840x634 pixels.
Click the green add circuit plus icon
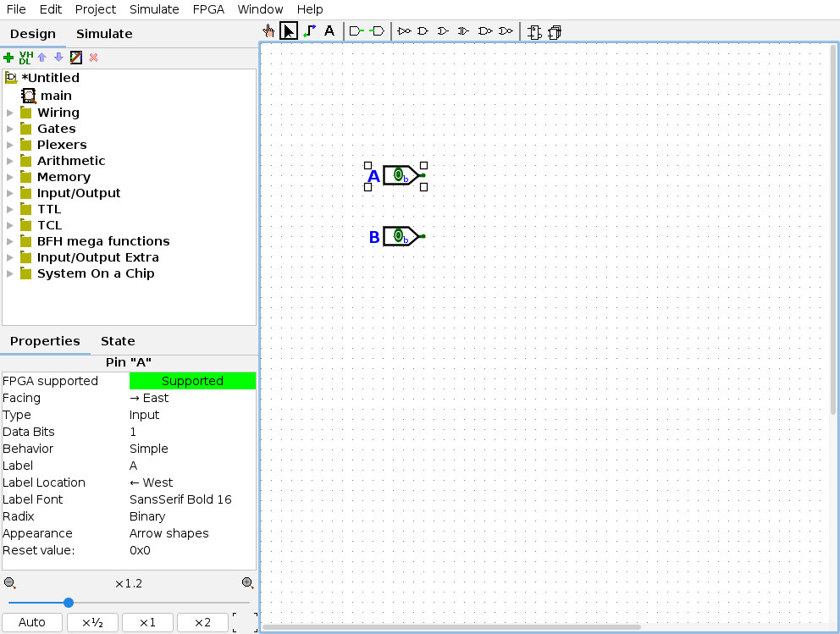[x=8, y=58]
